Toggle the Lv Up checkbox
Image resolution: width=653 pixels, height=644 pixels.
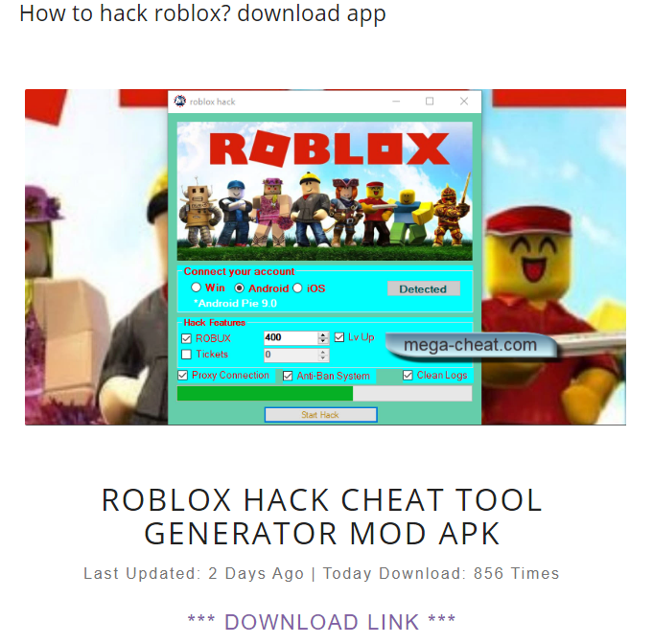[339, 337]
